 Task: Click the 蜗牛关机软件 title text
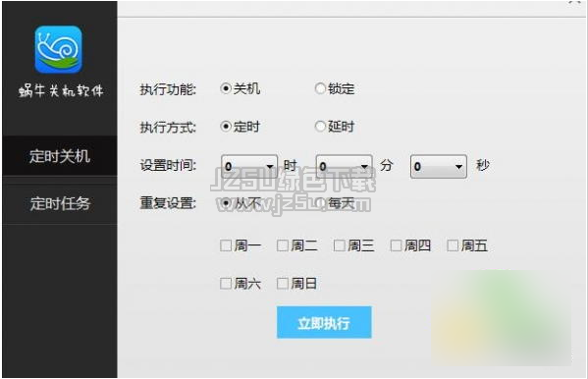pyautogui.click(x=61, y=90)
